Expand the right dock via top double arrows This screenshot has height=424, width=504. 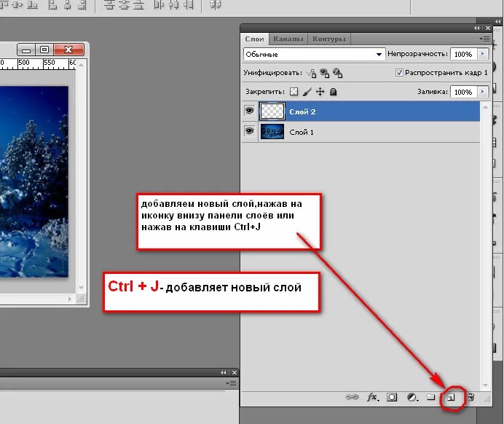click(x=498, y=22)
